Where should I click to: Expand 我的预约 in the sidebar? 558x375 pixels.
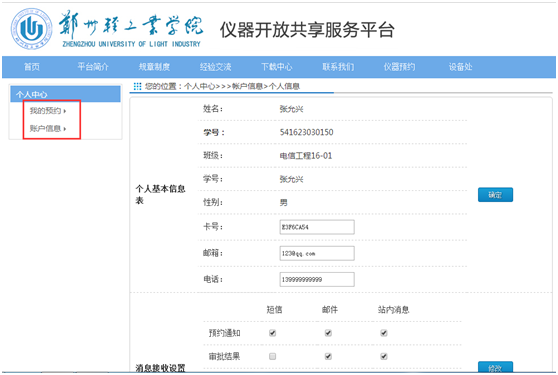click(48, 111)
